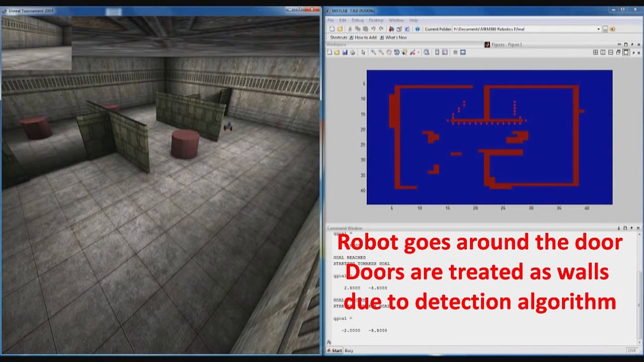The height and width of the screenshot is (362, 644).
Task: Open the Desktop menu in MATLAB
Action: click(376, 21)
